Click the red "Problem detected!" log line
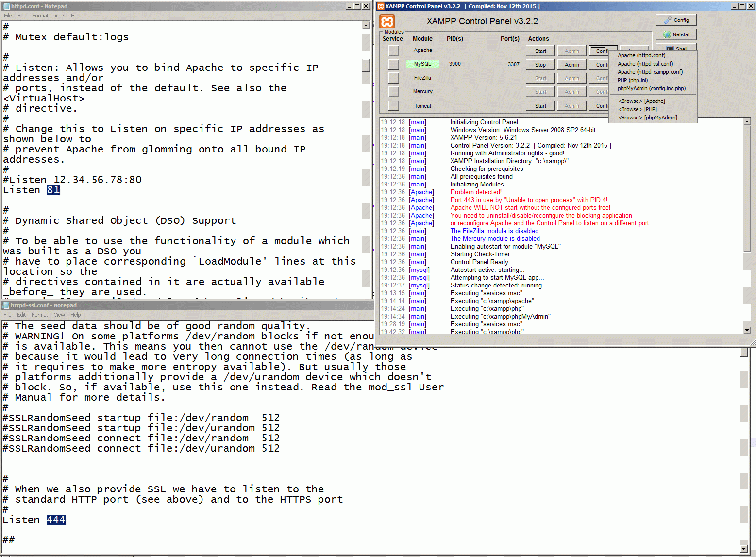Viewport: 756px width, 557px height. pos(476,192)
